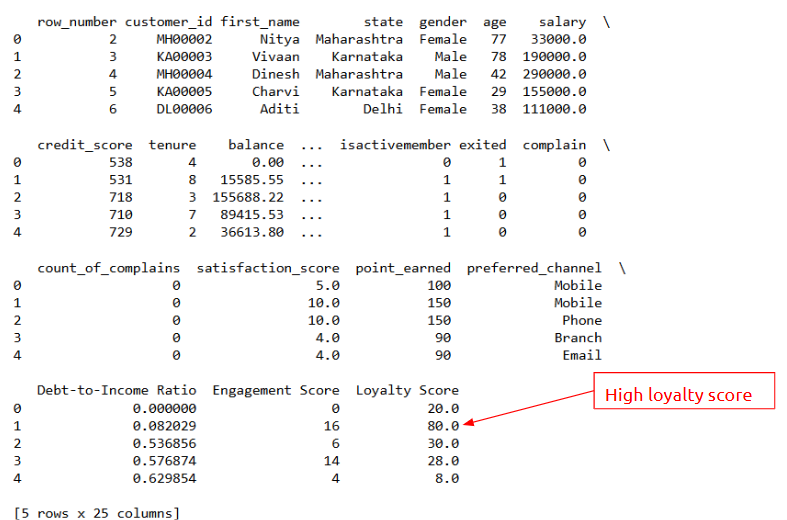The height and width of the screenshot is (520, 787).
Task: Select credit score 538
Action: 121,163
